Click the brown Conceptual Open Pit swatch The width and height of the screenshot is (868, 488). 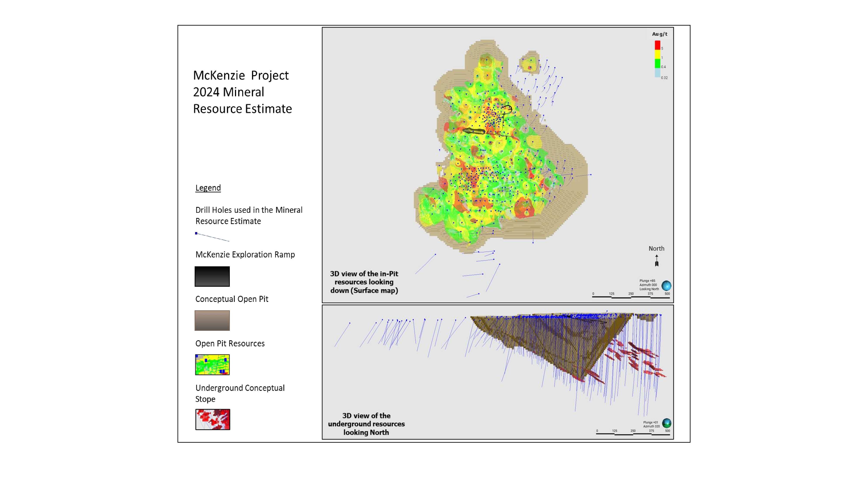point(212,320)
